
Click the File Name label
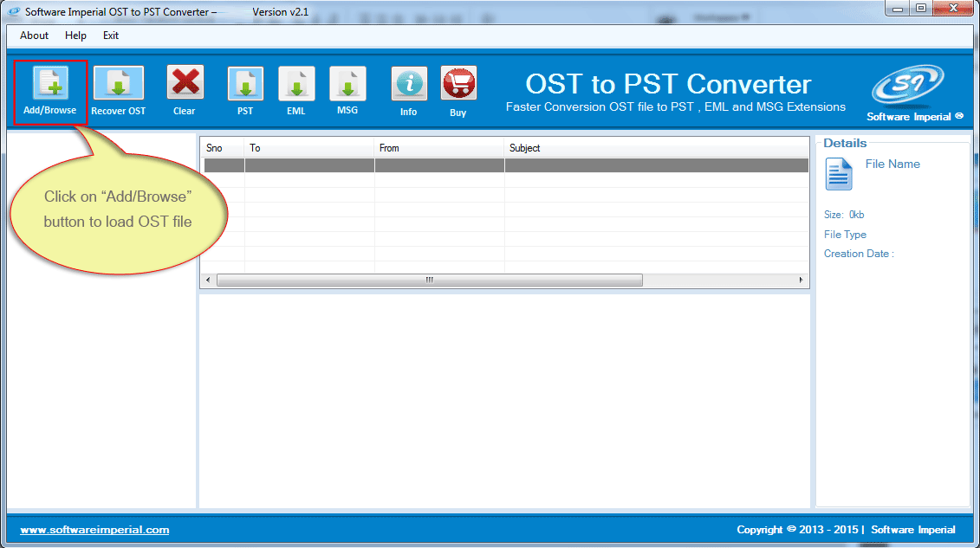pos(892,164)
